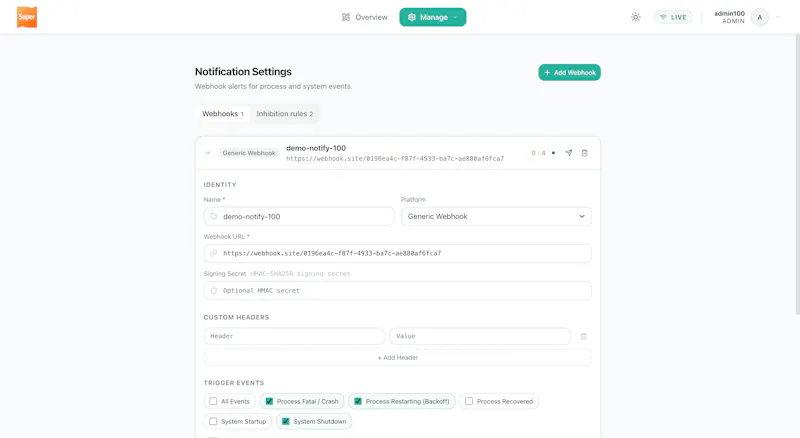Focus the Name input field
Image resolution: width=800 pixels, height=438 pixels.
coord(299,216)
